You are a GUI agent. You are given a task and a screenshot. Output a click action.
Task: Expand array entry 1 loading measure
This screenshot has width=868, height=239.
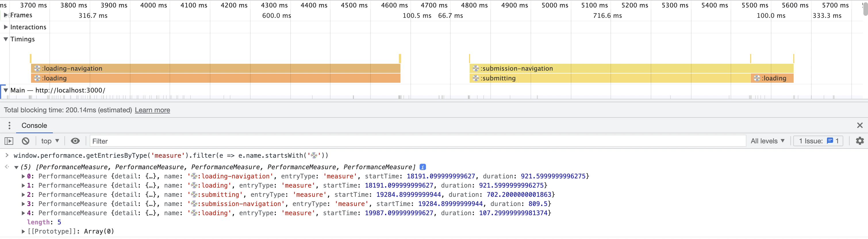23,186
